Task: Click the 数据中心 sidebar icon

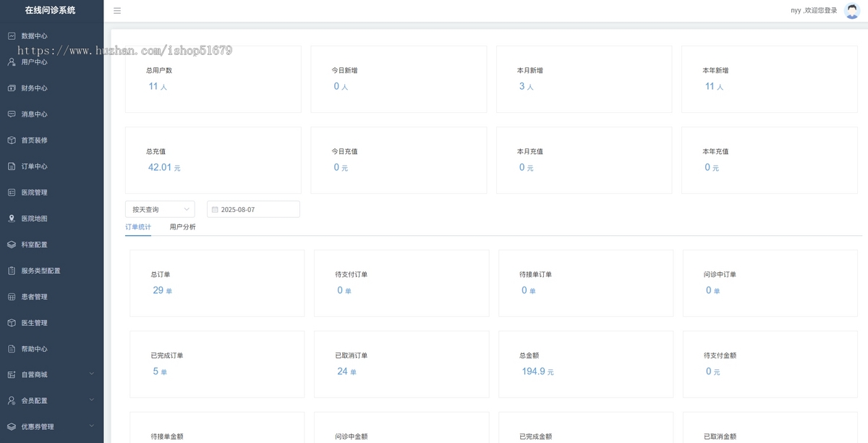Action: pos(12,35)
